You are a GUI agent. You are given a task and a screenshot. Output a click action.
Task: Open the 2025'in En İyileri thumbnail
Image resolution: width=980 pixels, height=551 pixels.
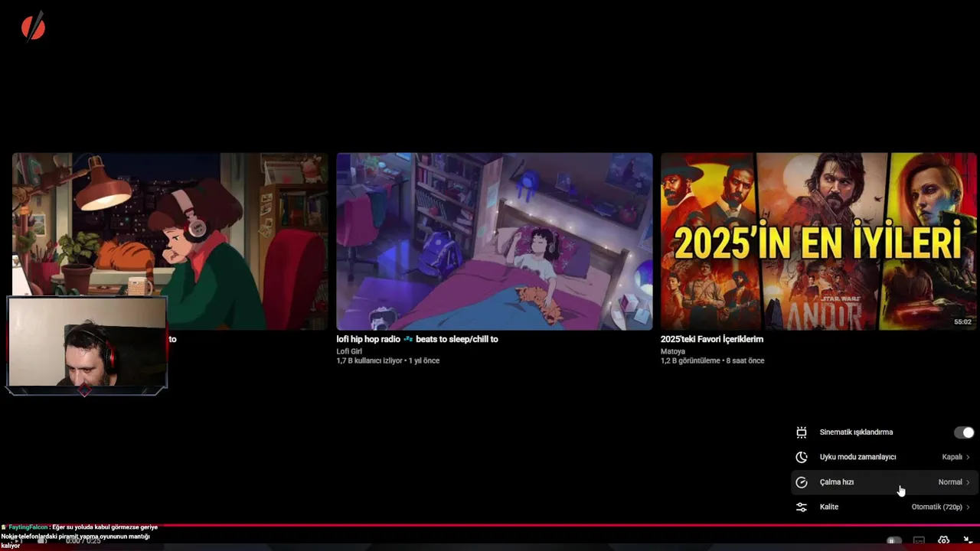click(818, 241)
